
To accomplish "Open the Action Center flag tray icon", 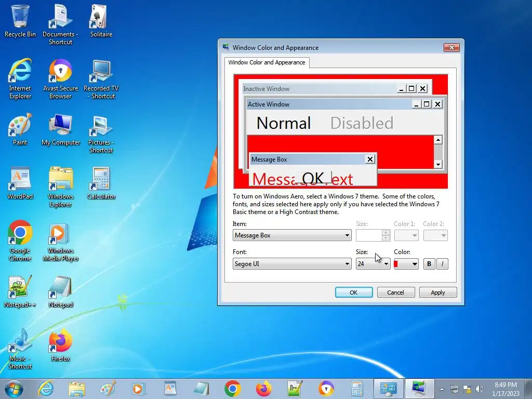I will tap(467, 389).
